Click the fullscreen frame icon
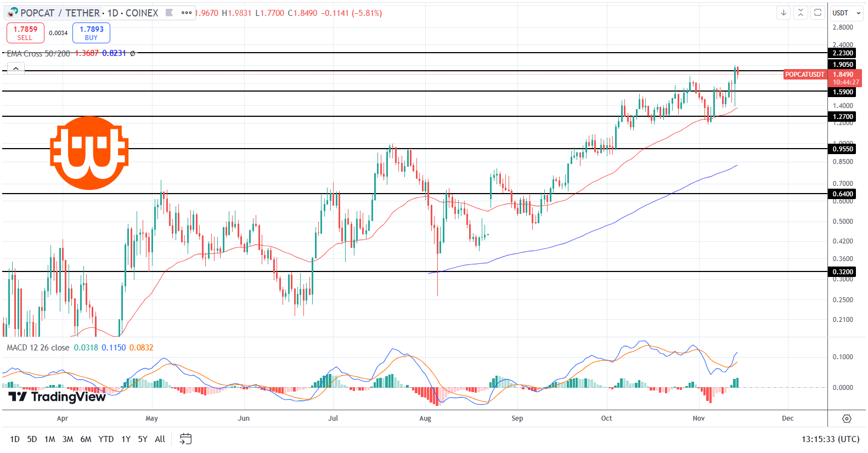Viewport: 868px width, 453px height. [818, 13]
